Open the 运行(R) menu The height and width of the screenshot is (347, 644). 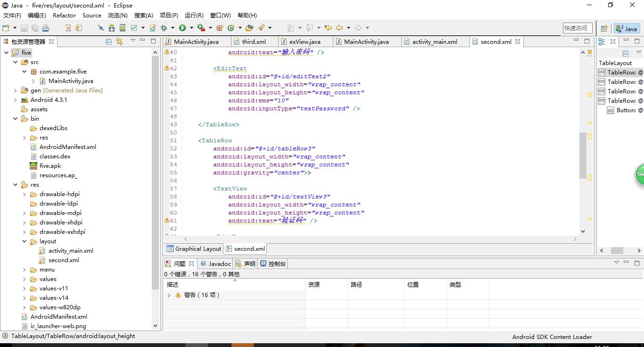click(x=194, y=15)
